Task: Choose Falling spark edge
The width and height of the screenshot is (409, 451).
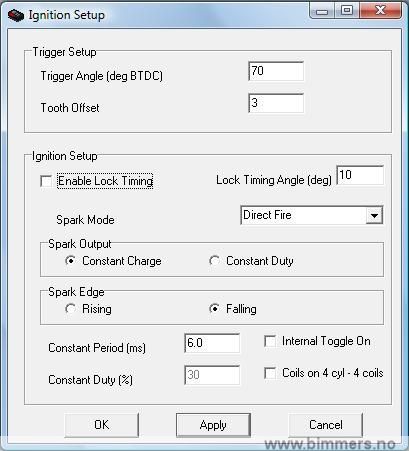Action: click(x=214, y=309)
